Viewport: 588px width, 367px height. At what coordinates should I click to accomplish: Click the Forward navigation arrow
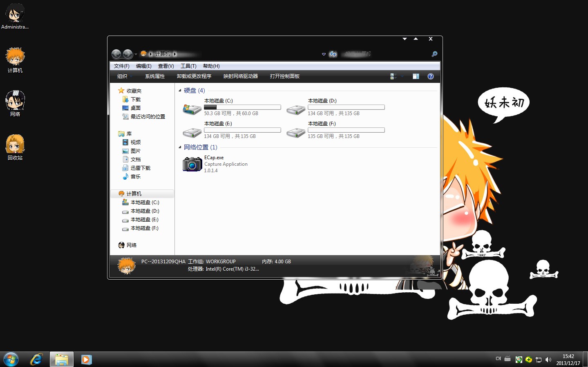pyautogui.click(x=127, y=54)
